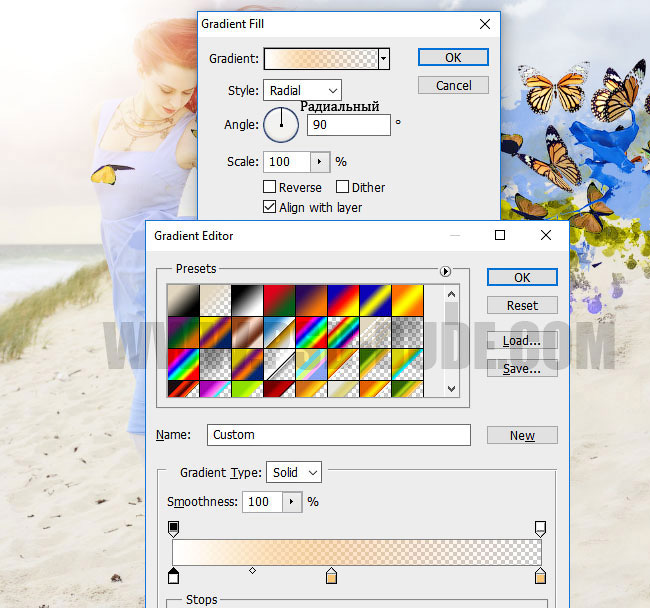The width and height of the screenshot is (650, 608).
Task: Expand the Gradient Type dropdown
Action: coord(296,472)
